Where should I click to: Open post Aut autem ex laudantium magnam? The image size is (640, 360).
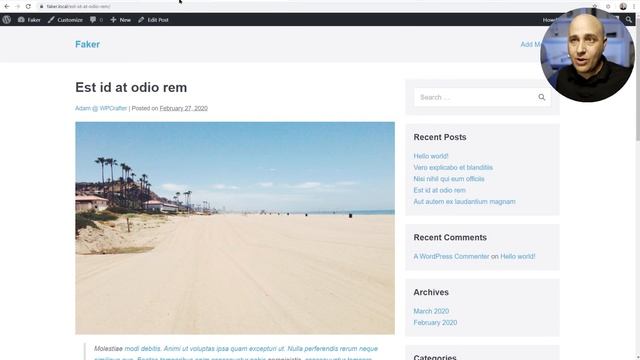[x=464, y=202]
